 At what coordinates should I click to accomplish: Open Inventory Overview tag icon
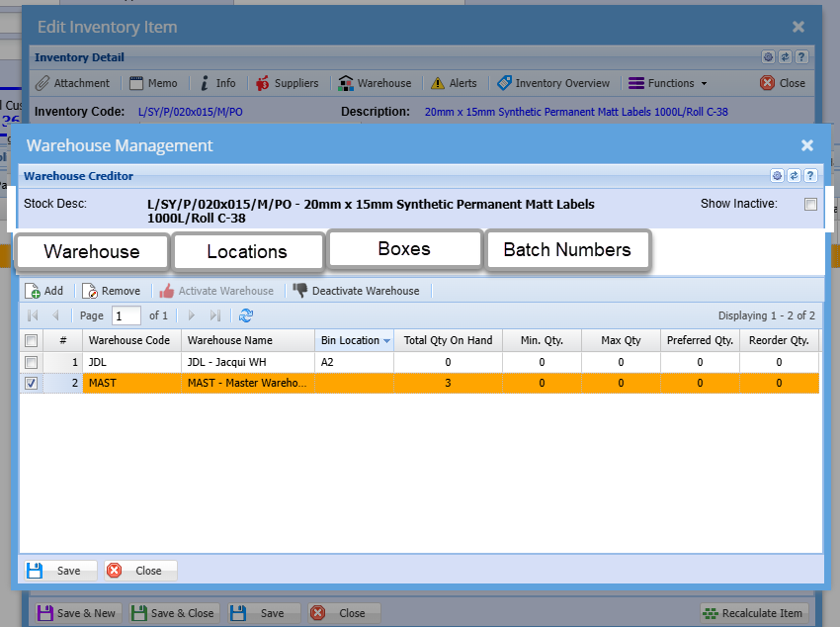click(x=504, y=83)
